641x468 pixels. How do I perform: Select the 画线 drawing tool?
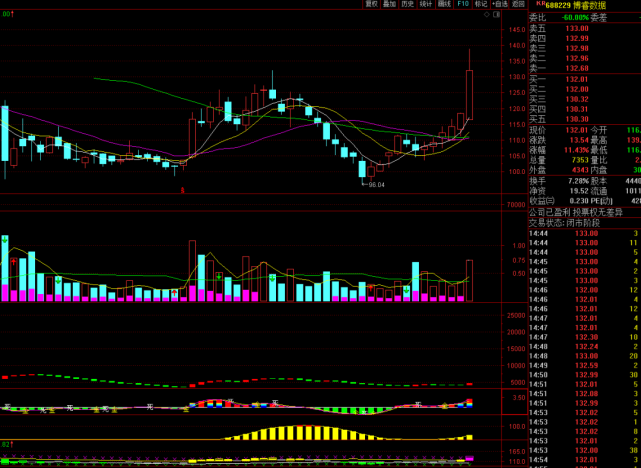pos(444,4)
